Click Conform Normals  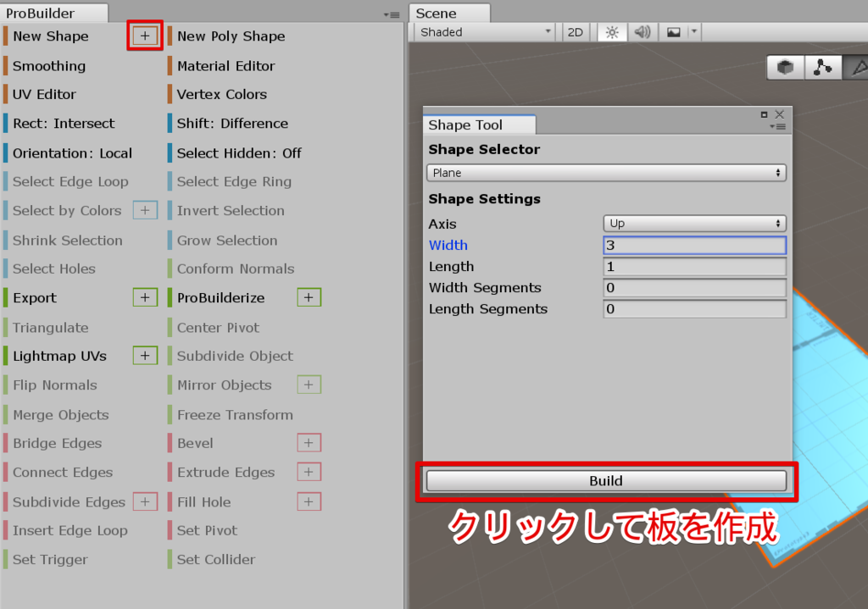point(236,269)
